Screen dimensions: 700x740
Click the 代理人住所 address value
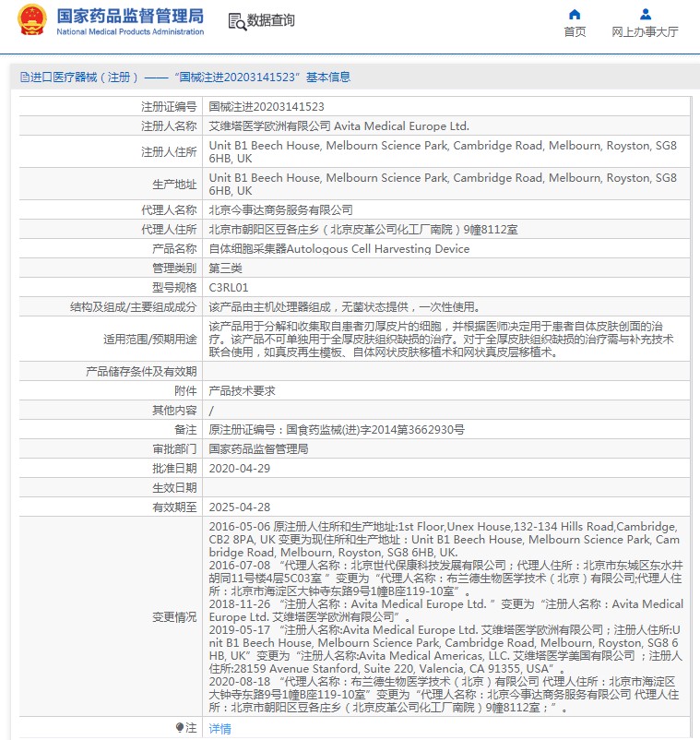click(363, 230)
